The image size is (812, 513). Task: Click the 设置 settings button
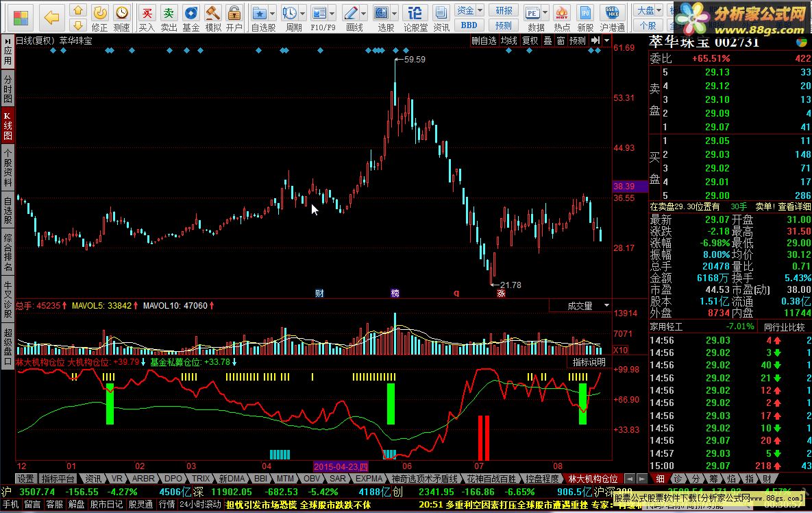pos(25,479)
